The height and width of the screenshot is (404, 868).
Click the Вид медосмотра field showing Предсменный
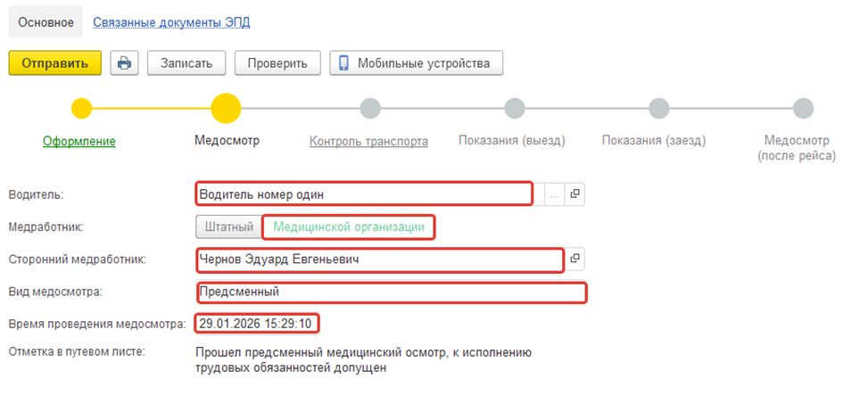click(x=389, y=292)
